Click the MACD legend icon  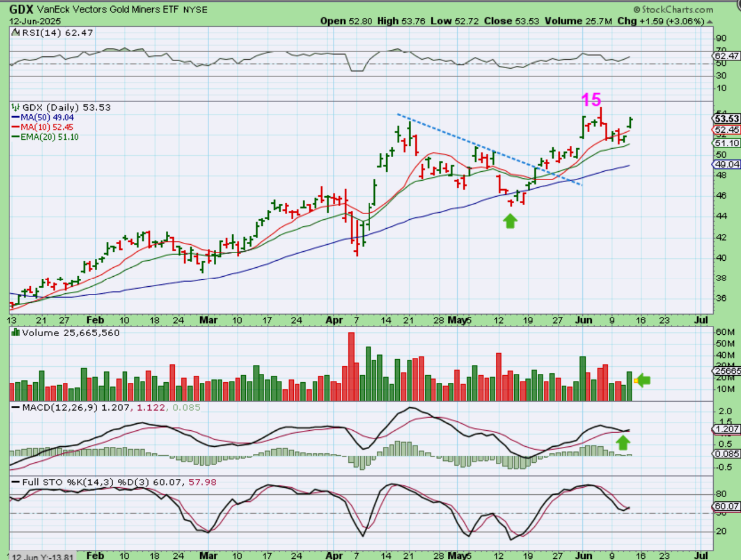click(x=15, y=408)
